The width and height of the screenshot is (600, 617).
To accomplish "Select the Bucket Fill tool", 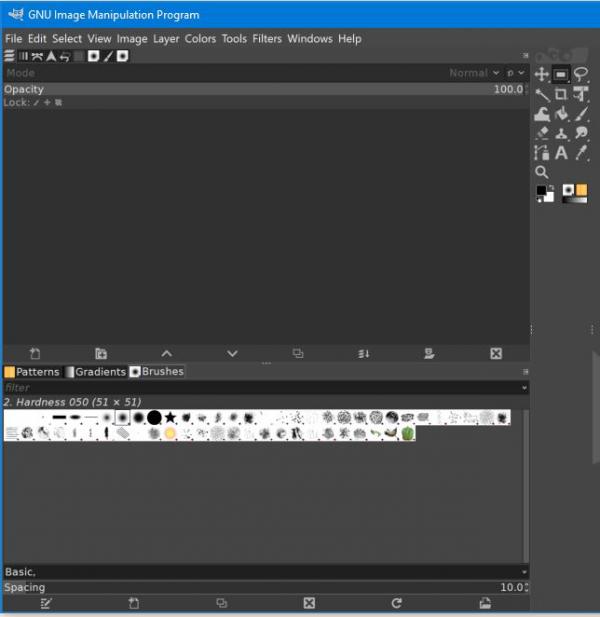I will click(561, 114).
